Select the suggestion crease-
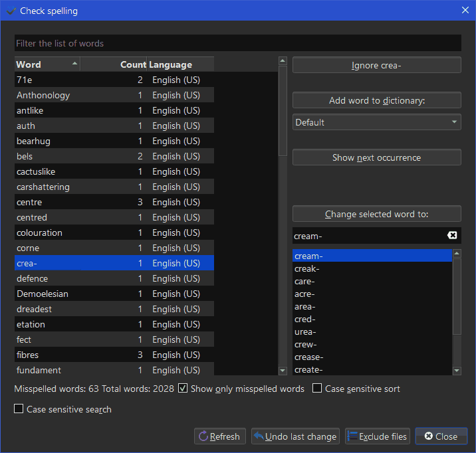Image resolution: width=476 pixels, height=453 pixels. pyautogui.click(x=372, y=357)
